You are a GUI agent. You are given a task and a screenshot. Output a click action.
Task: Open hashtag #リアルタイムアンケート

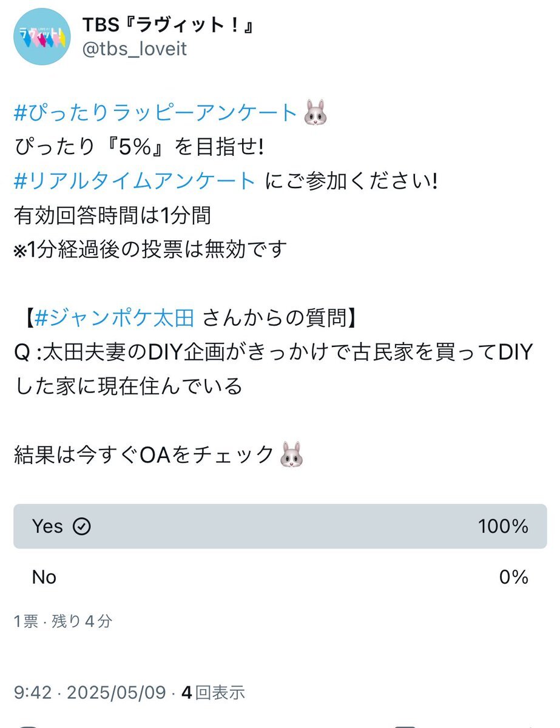click(135, 181)
